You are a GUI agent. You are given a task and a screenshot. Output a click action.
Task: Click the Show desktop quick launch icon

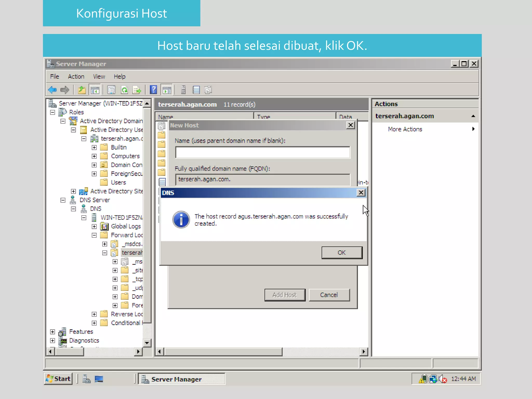[99, 379]
